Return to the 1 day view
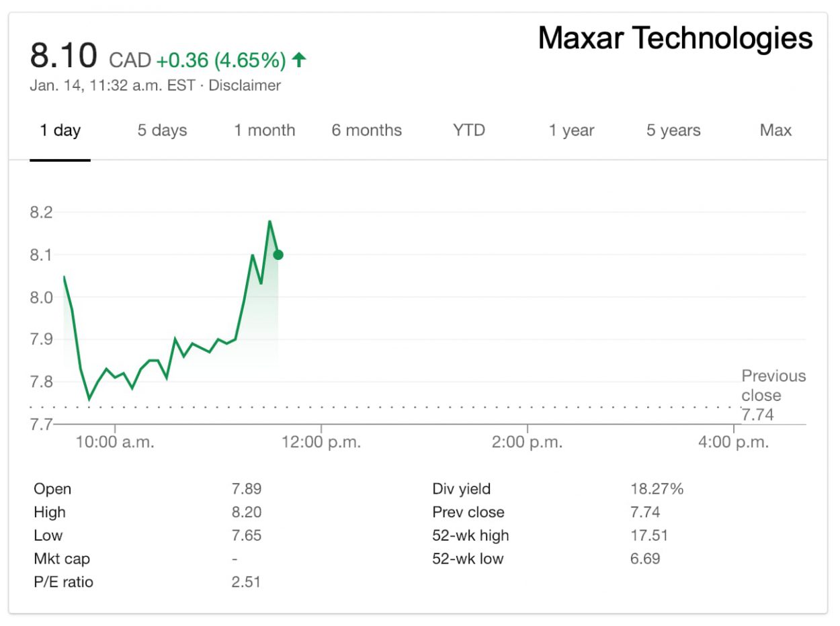This screenshot has height=626, width=840. click(x=60, y=130)
